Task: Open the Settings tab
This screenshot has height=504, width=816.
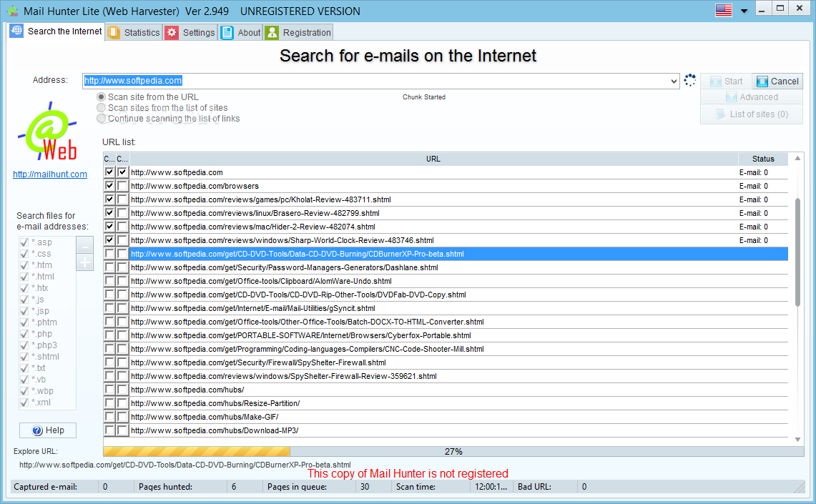Action: [x=190, y=33]
